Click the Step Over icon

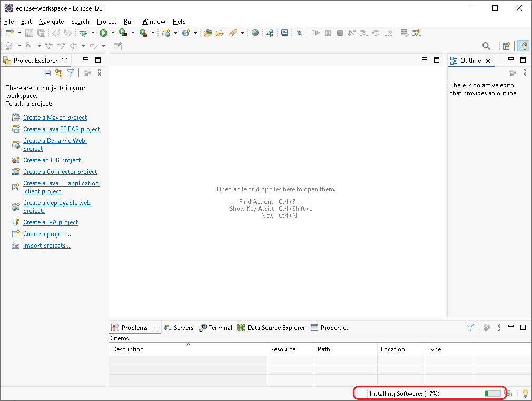click(376, 33)
